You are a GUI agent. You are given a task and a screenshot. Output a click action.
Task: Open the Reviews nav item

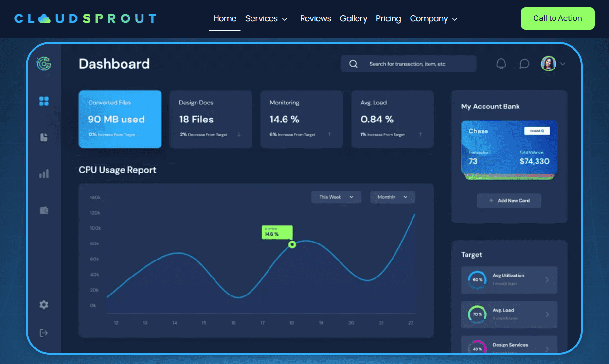click(x=315, y=18)
